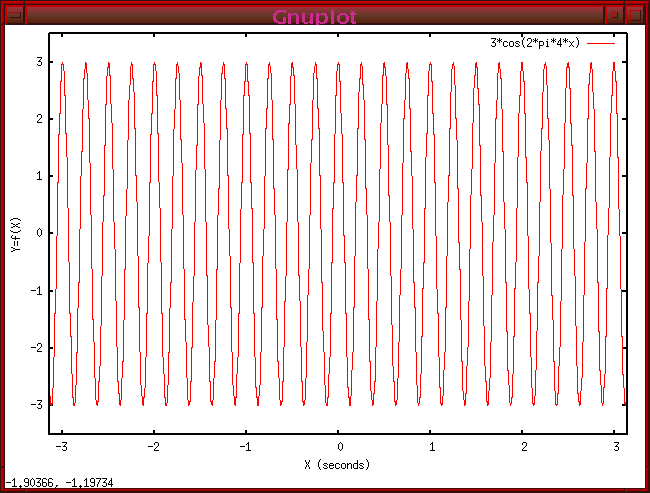This screenshot has height=493, width=650.
Task: Click the red line sample in legend
Action: 599,43
